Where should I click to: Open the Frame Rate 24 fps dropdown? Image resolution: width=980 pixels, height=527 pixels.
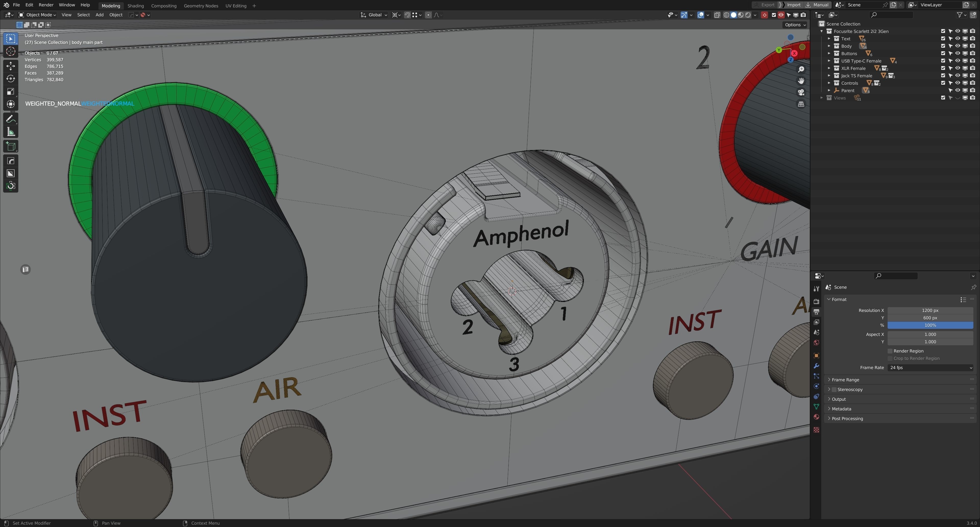[930, 368]
